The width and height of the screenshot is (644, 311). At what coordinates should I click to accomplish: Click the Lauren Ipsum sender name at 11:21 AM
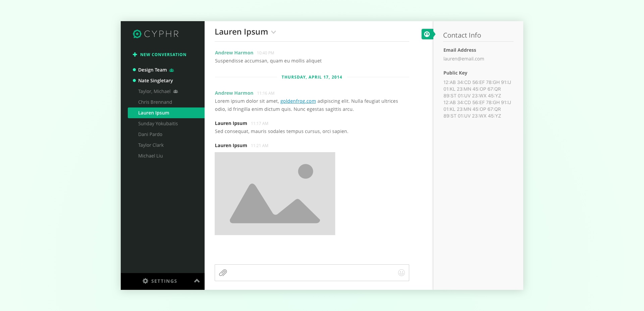coord(231,145)
